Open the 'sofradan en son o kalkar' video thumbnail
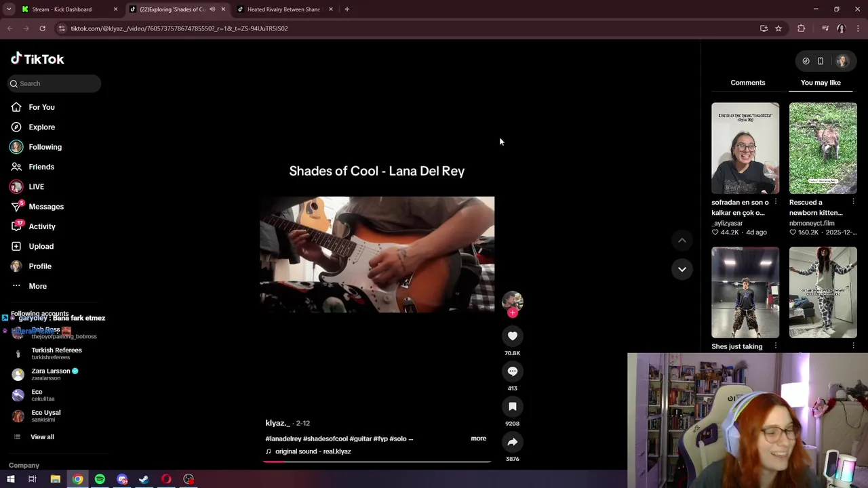This screenshot has height=488, width=868. click(745, 148)
